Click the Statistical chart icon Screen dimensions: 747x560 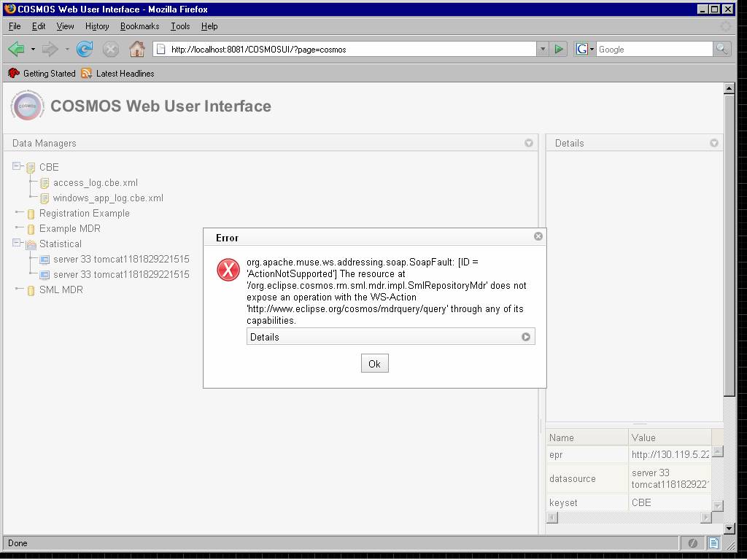click(x=31, y=244)
